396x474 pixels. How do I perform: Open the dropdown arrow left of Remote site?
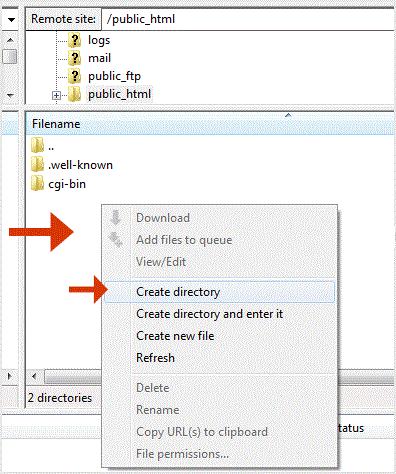(12, 20)
